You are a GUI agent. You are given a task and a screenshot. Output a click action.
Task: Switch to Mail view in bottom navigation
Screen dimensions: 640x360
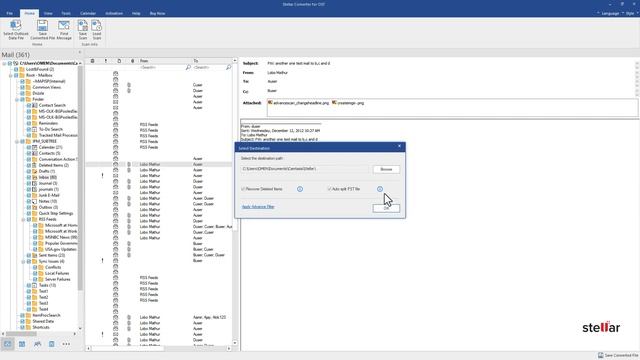coord(7,344)
